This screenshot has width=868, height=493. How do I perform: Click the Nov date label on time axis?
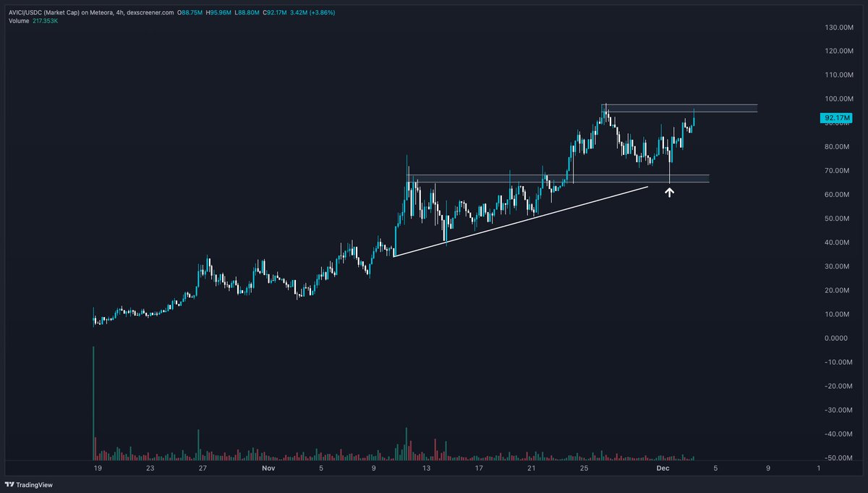pyautogui.click(x=268, y=468)
